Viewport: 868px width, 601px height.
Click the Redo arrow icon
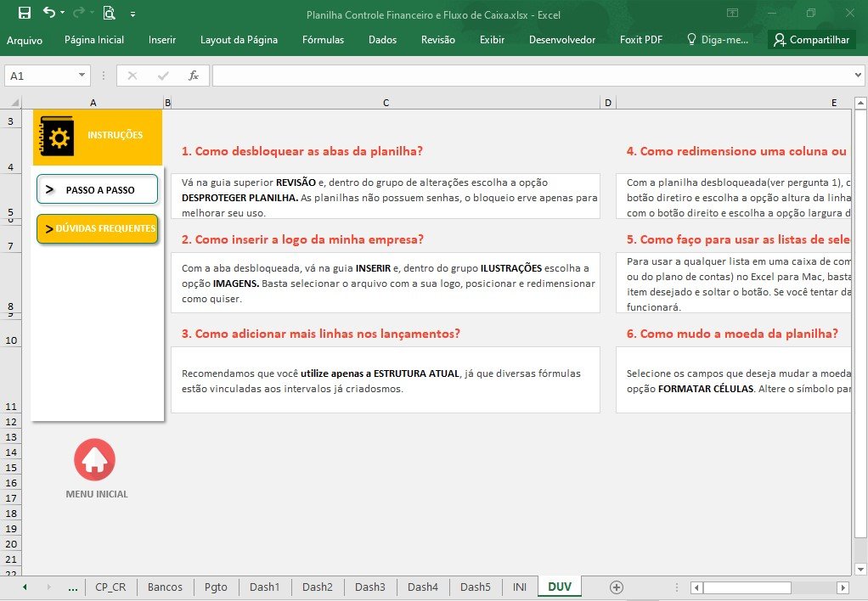tap(80, 12)
